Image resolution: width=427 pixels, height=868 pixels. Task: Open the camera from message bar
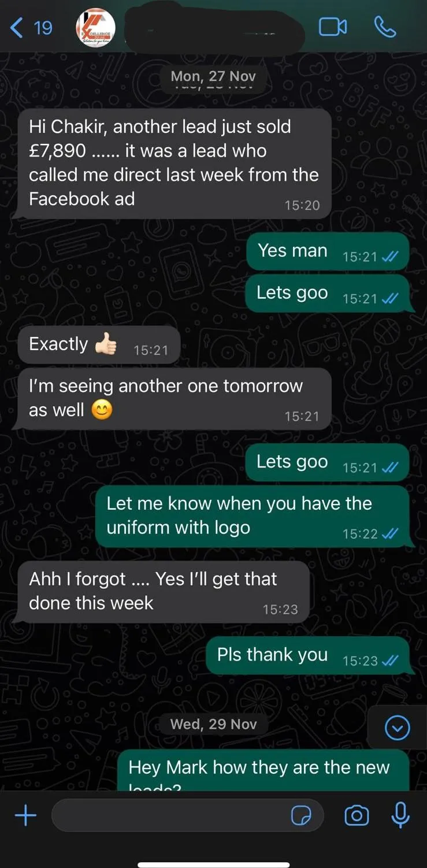[x=357, y=815]
